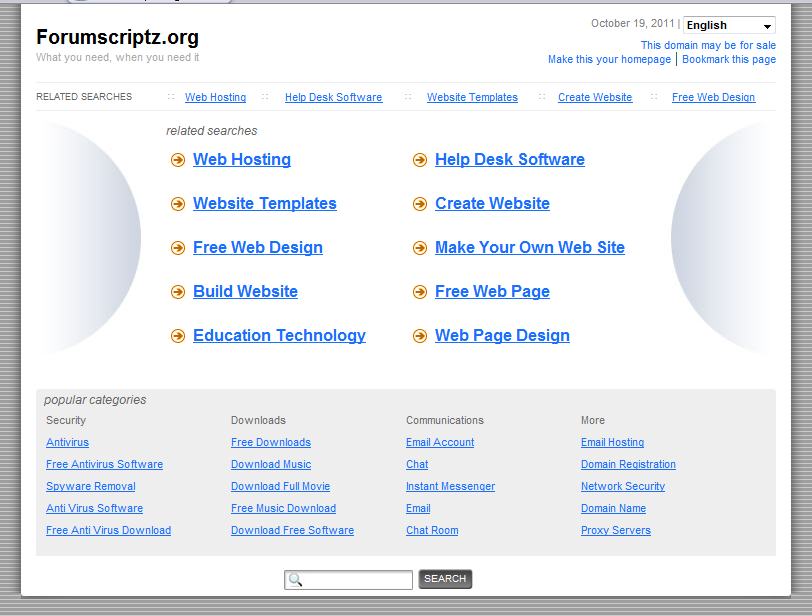Click the arrow icon beside Education Technology

(x=177, y=336)
